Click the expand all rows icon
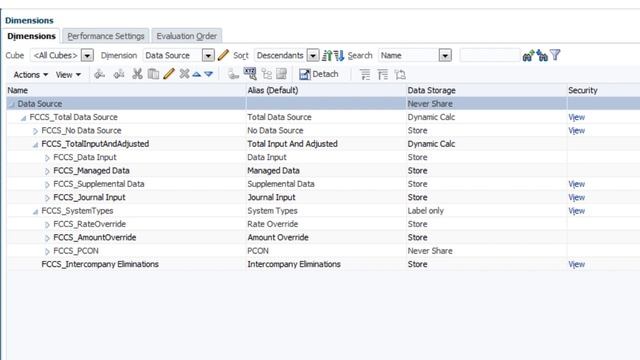This screenshot has height=360, width=640. point(365,74)
